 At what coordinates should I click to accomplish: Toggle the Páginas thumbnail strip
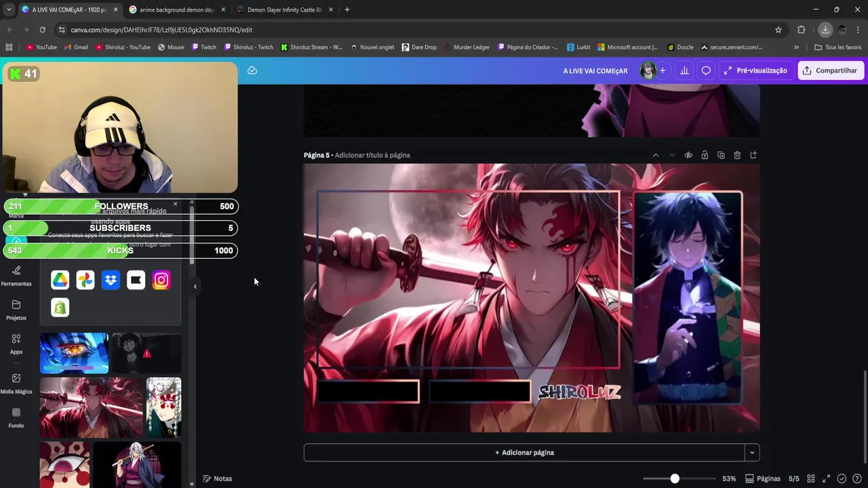763,479
